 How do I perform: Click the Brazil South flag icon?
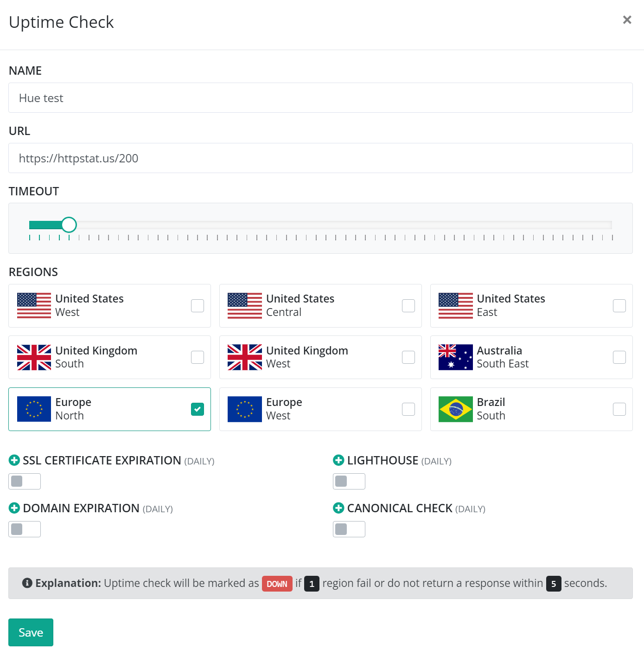(455, 409)
